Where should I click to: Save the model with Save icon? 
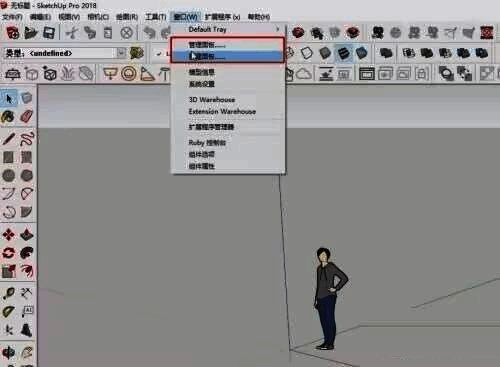pyautogui.click(x=49, y=33)
